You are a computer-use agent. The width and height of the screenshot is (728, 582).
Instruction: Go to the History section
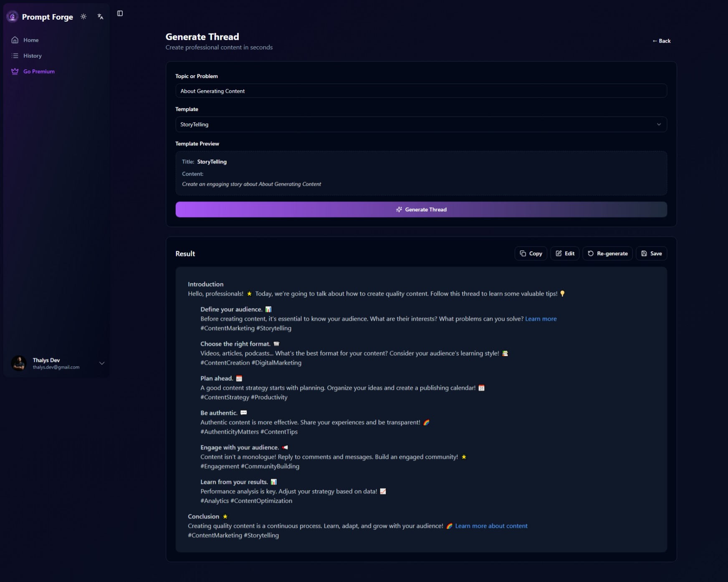(x=32, y=56)
